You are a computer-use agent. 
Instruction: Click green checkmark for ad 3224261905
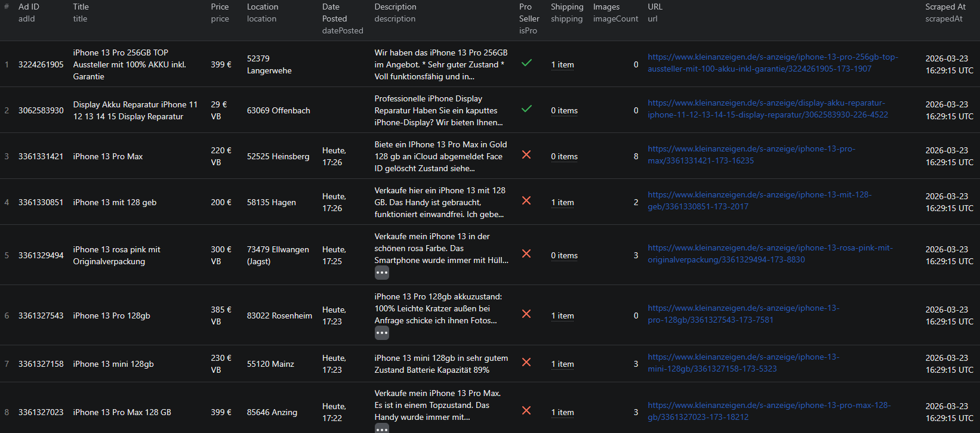[526, 63]
